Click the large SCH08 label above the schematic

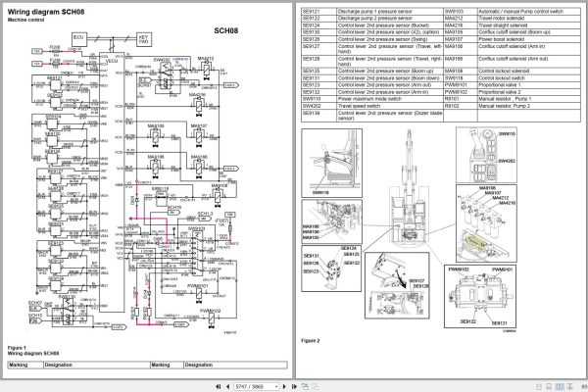(225, 30)
